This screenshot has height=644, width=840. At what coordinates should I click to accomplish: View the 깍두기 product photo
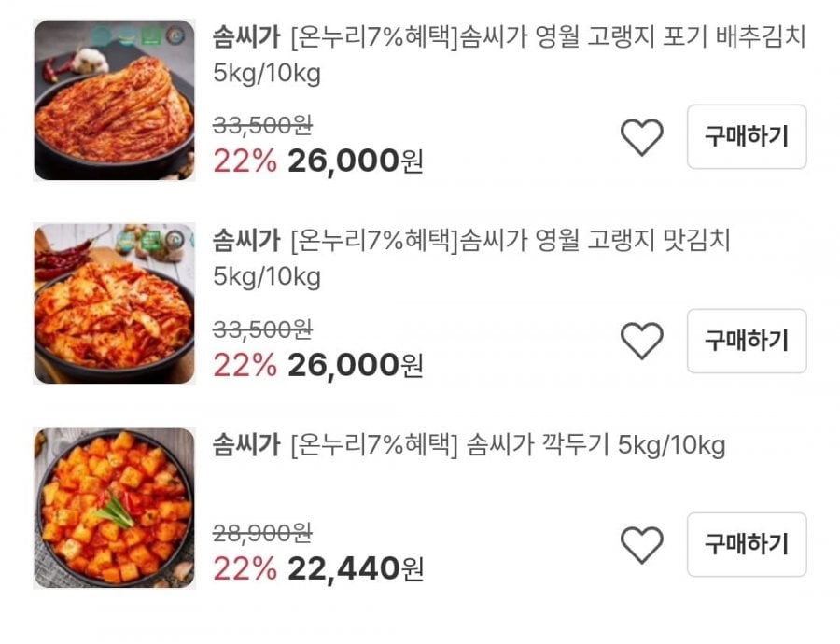(114, 508)
